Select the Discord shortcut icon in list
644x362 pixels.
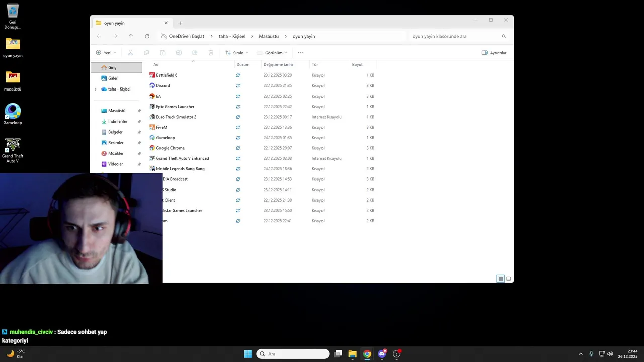point(152,85)
